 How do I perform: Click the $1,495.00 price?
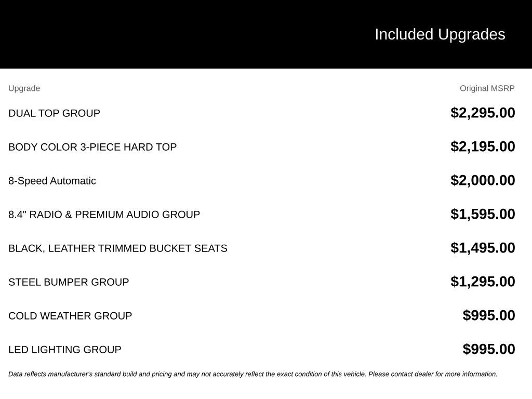pos(483,248)
